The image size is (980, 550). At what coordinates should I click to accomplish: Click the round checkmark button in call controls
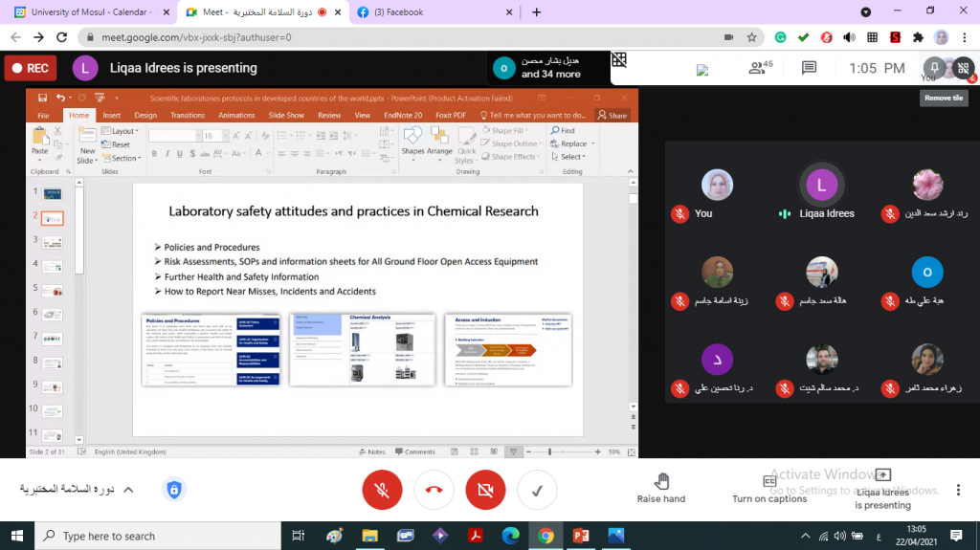pos(537,490)
